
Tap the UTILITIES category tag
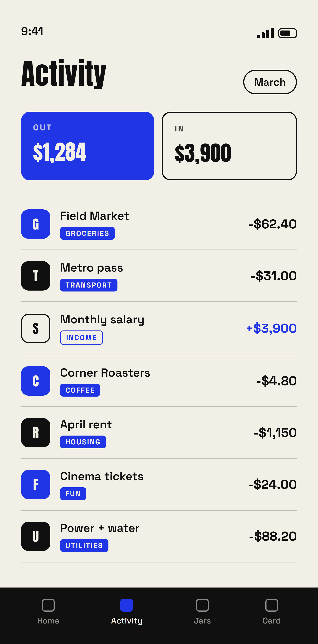pyautogui.click(x=84, y=545)
